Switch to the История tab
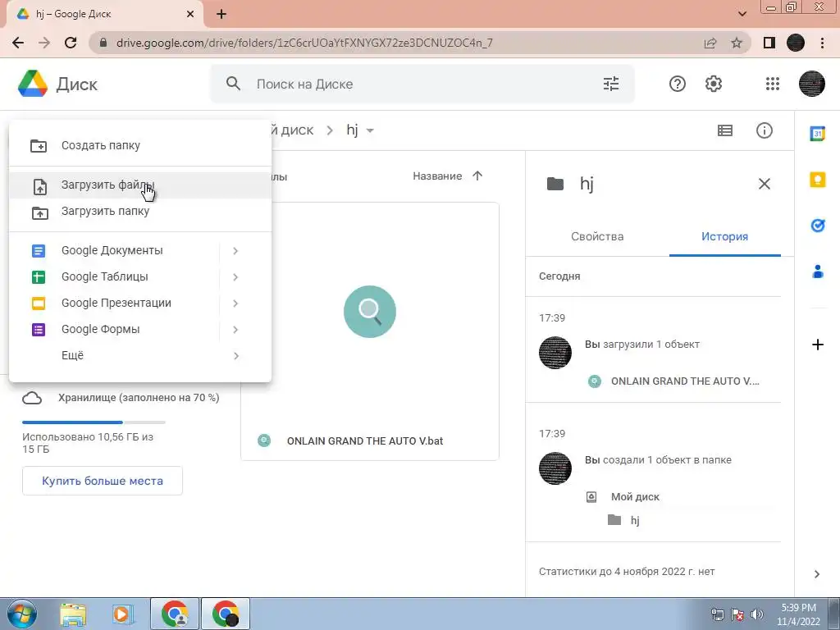Screen dimensions: 840x630 [x=724, y=236]
